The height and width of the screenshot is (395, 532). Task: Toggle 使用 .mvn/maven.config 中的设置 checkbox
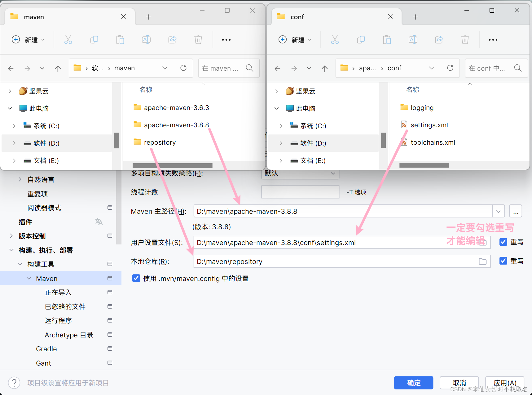pos(136,278)
